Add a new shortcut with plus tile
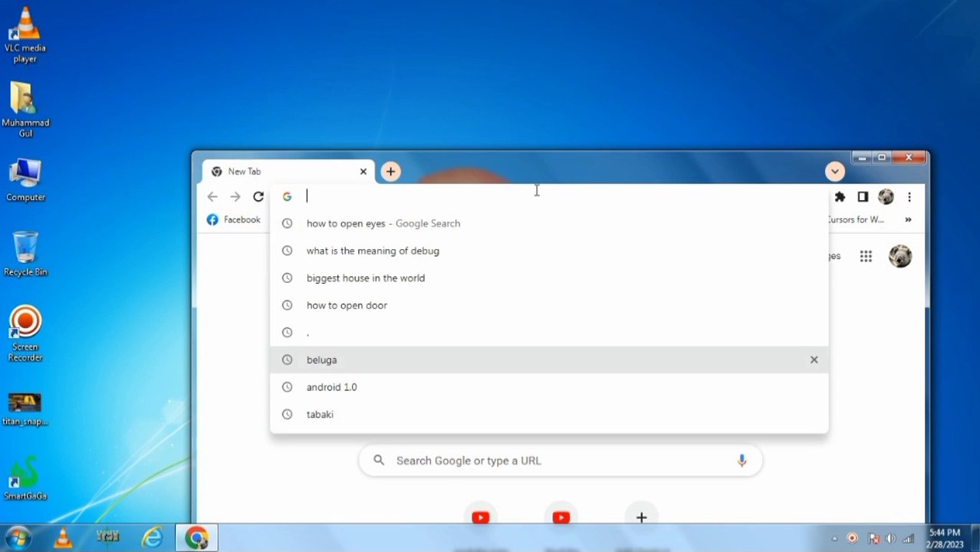Image resolution: width=980 pixels, height=552 pixels. click(x=642, y=517)
